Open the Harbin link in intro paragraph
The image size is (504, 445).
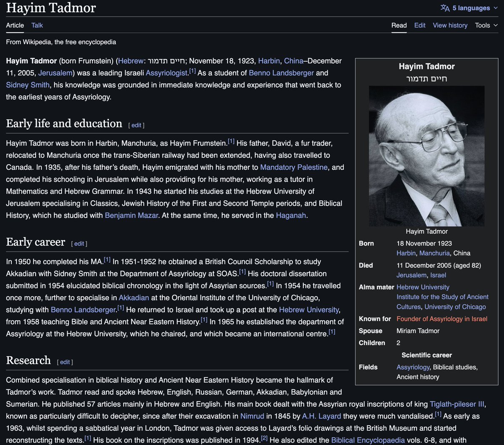[x=269, y=61]
